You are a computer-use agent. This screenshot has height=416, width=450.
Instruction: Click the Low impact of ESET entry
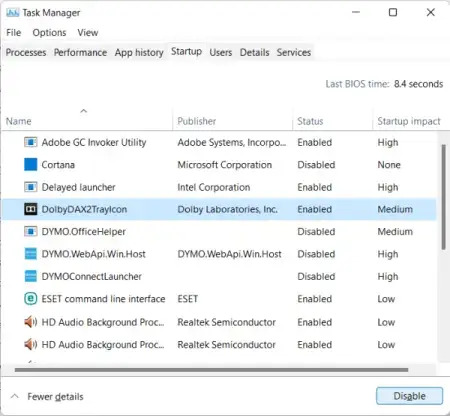coord(386,299)
